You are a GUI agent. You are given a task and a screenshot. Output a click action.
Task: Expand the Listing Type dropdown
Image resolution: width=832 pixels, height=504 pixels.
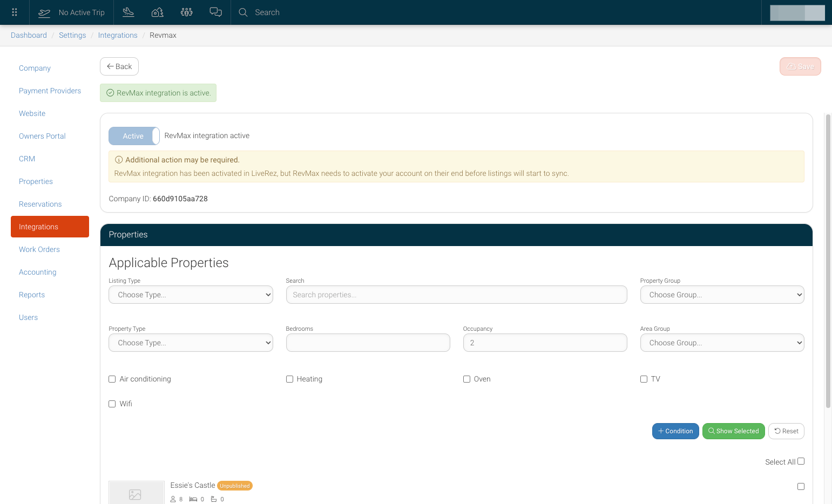191,295
